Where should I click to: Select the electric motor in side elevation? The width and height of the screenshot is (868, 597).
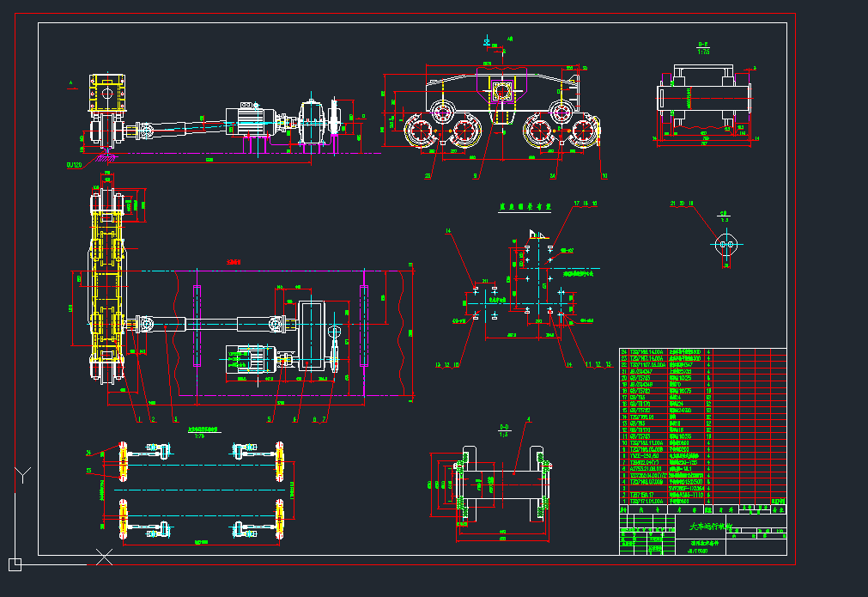(x=249, y=119)
